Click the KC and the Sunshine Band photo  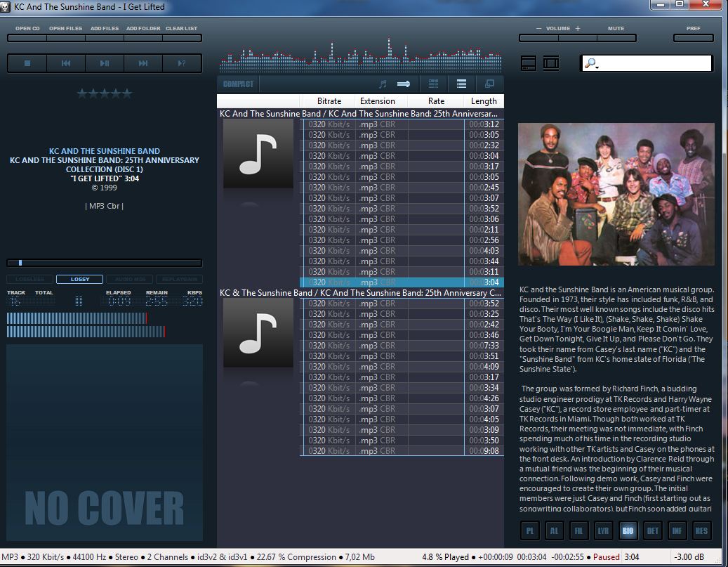(616, 194)
